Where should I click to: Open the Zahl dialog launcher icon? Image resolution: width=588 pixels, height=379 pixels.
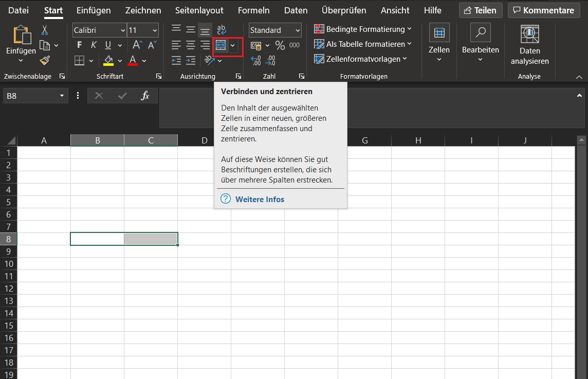(302, 76)
